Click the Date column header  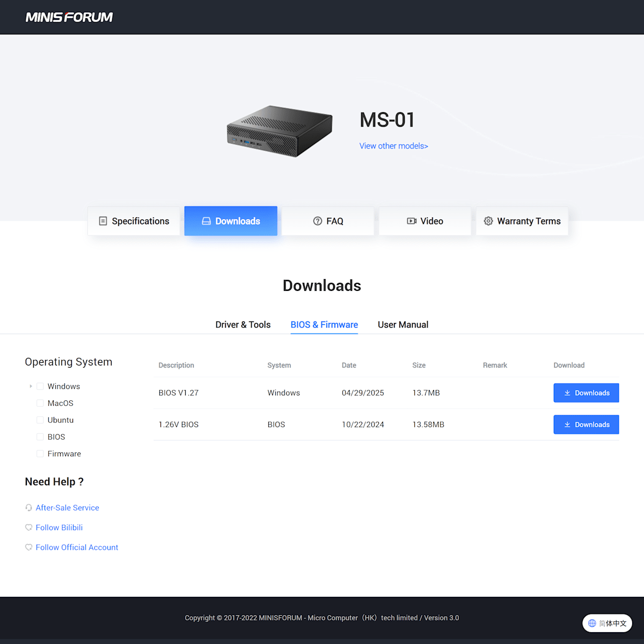[x=349, y=365]
